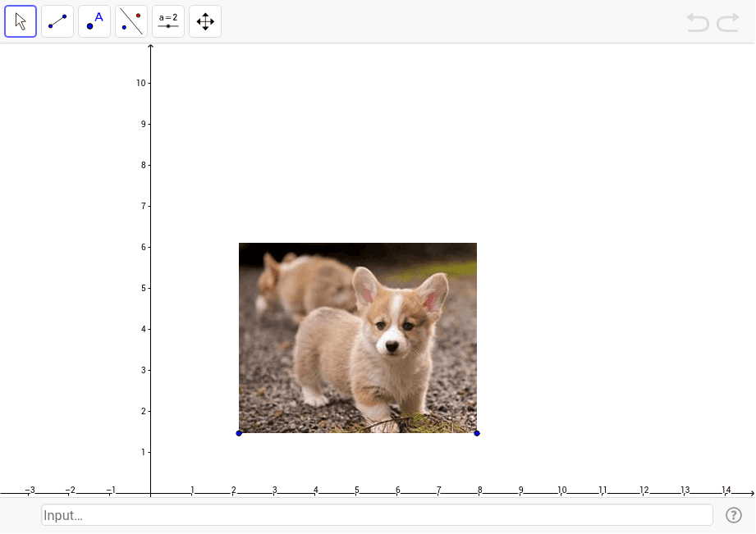
Task: Select the Reflect about Line tool
Action: [x=131, y=21]
